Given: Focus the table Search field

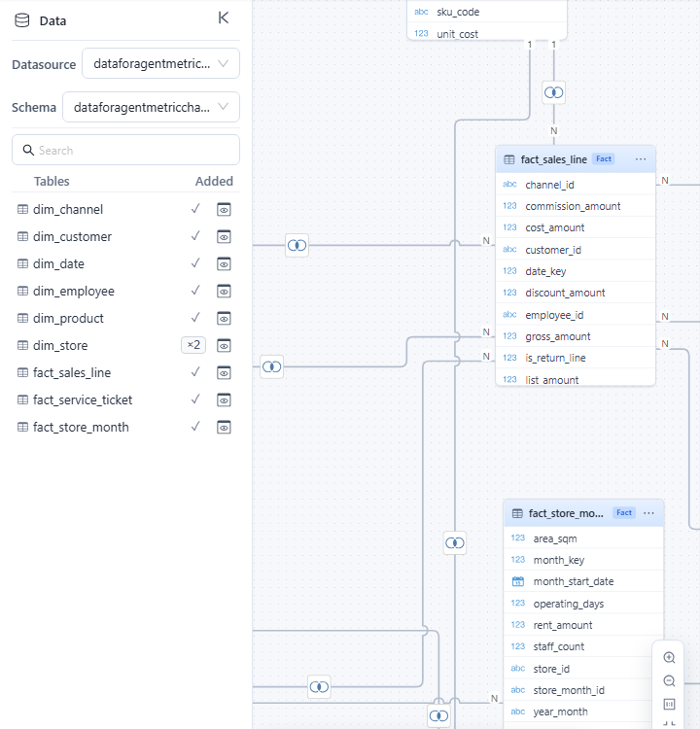Looking at the screenshot, I should 125,150.
